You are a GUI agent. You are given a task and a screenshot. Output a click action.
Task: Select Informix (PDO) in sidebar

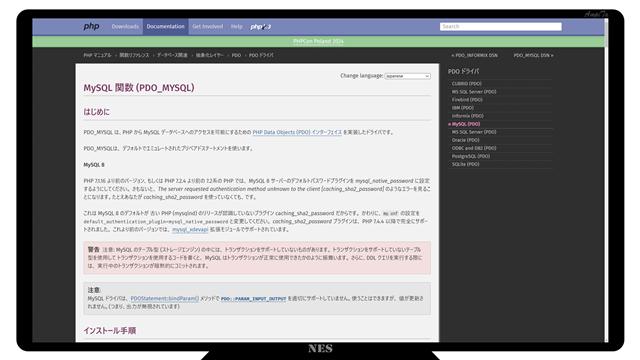tap(467, 116)
